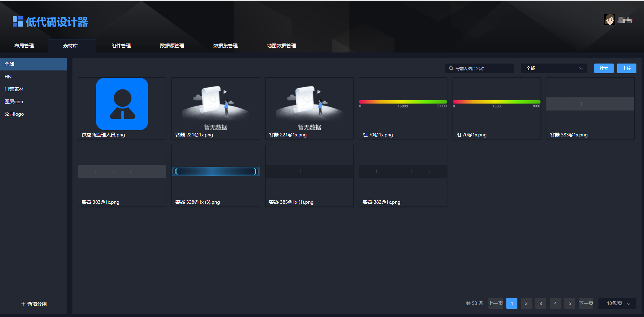Open the 图层icon group
This screenshot has width=644, height=317.
coord(33,102)
